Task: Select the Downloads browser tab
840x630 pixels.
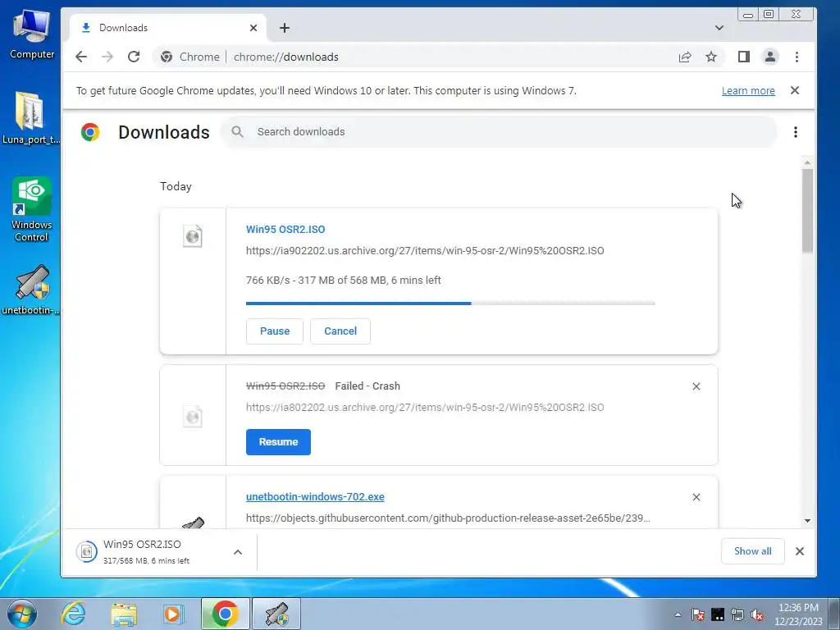Action: [x=167, y=28]
